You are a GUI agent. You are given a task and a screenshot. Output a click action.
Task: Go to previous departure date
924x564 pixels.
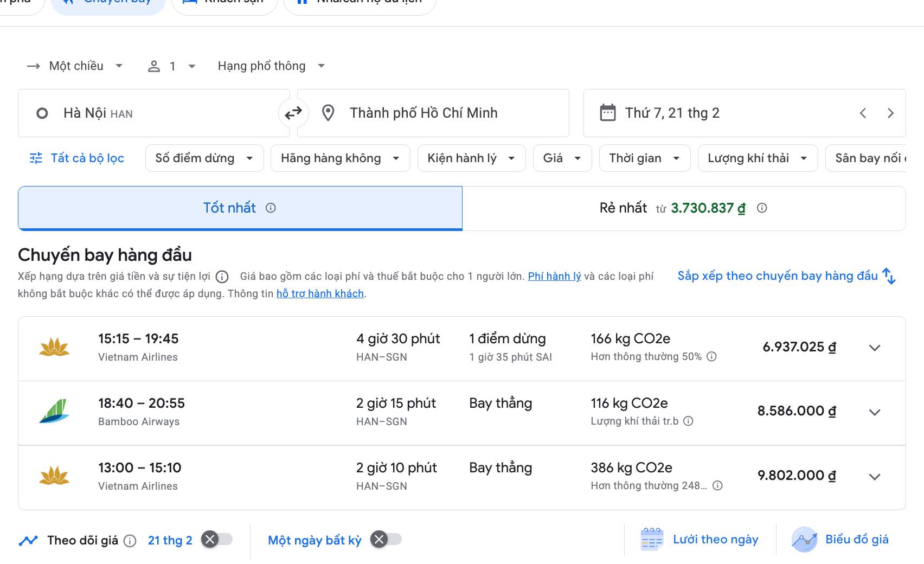click(863, 113)
